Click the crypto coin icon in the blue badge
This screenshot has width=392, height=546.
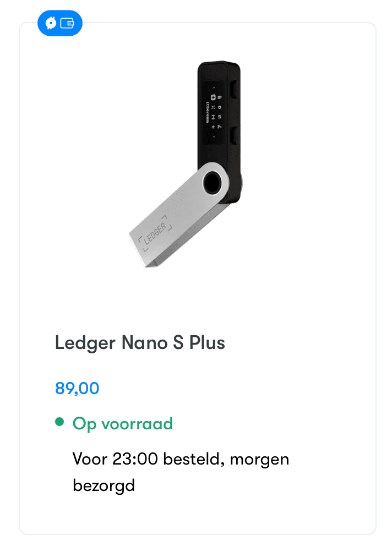(x=51, y=23)
